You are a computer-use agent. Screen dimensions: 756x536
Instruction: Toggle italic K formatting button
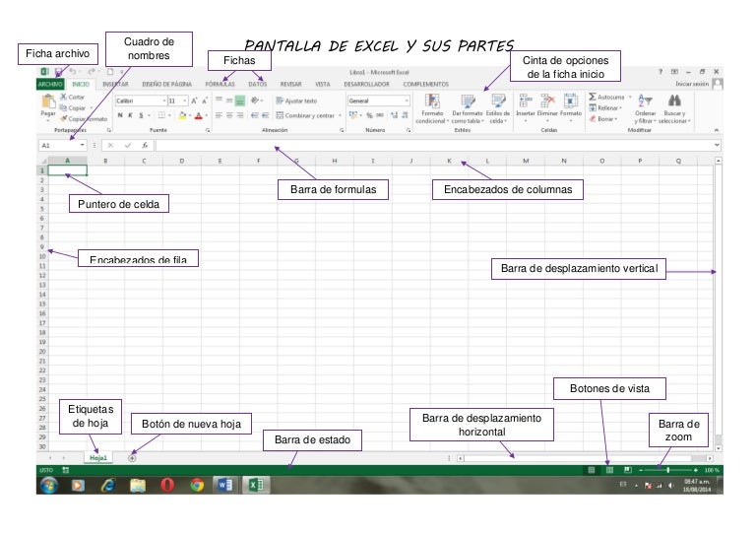point(131,115)
